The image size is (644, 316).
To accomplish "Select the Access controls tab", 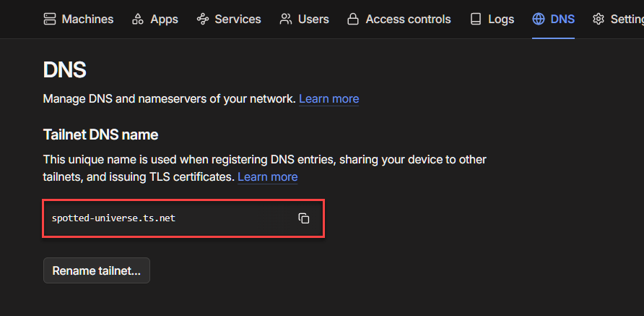I will pos(408,20).
